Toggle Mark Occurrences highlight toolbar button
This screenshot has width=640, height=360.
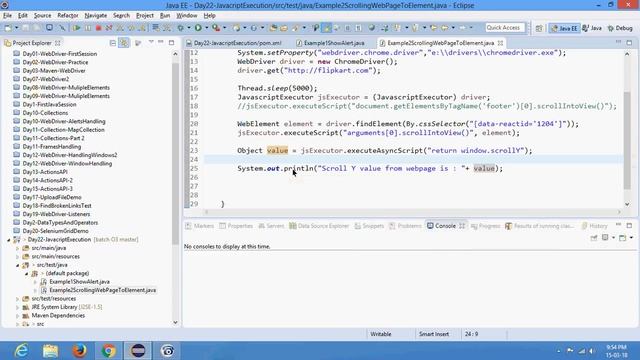coord(327,28)
